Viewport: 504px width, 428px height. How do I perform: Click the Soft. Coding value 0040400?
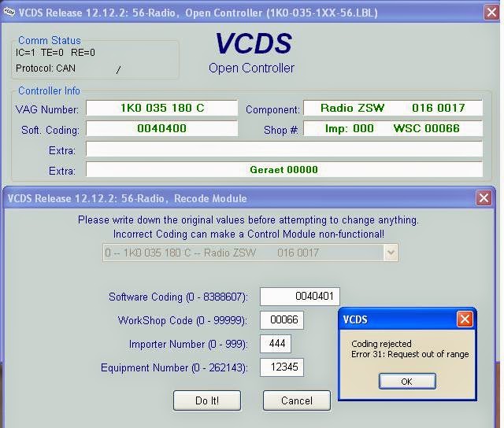click(x=162, y=128)
